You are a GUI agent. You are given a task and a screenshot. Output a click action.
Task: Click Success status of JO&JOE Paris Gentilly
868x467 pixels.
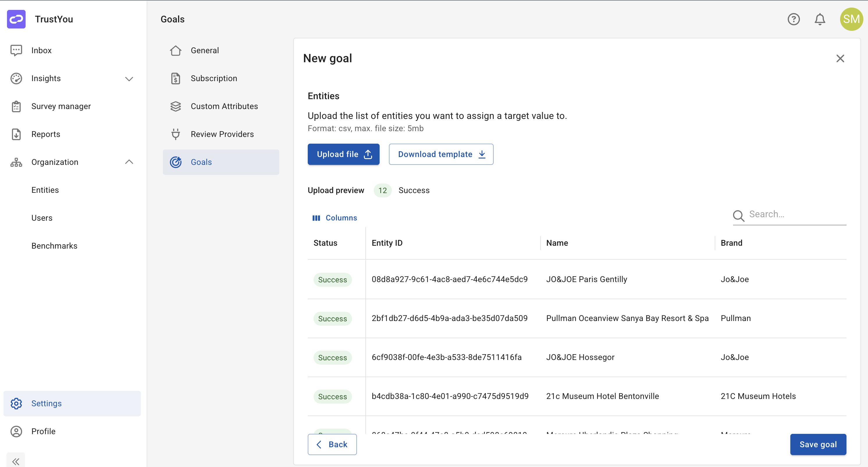pyautogui.click(x=332, y=280)
